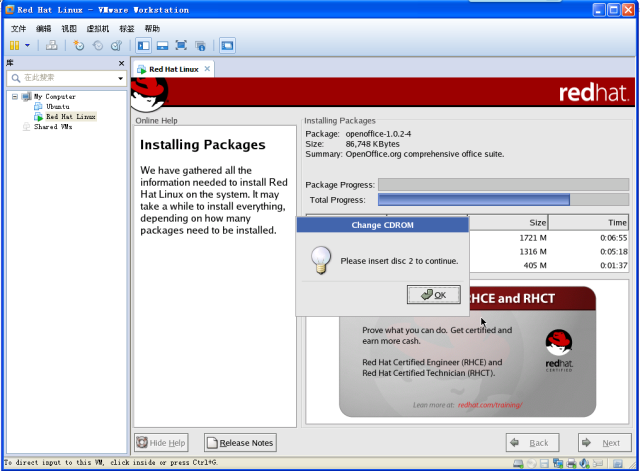Open the 编辑 menu
This screenshot has height=471, width=640.
44,29
